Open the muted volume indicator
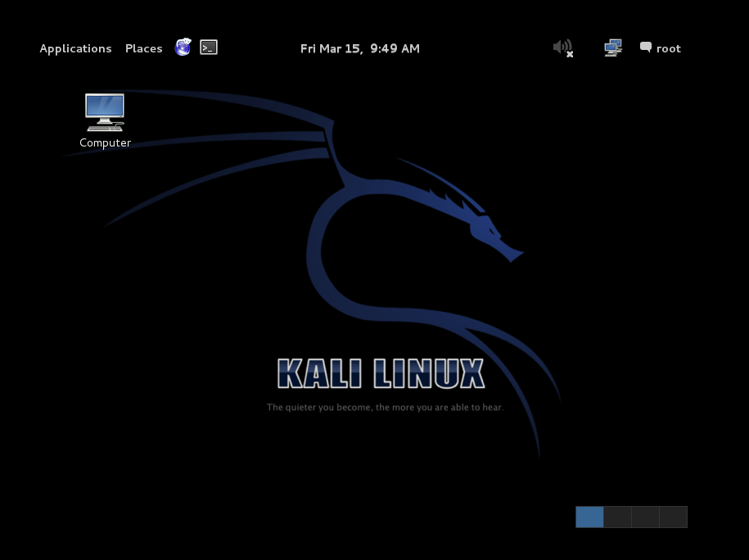749x560 pixels. [563, 47]
